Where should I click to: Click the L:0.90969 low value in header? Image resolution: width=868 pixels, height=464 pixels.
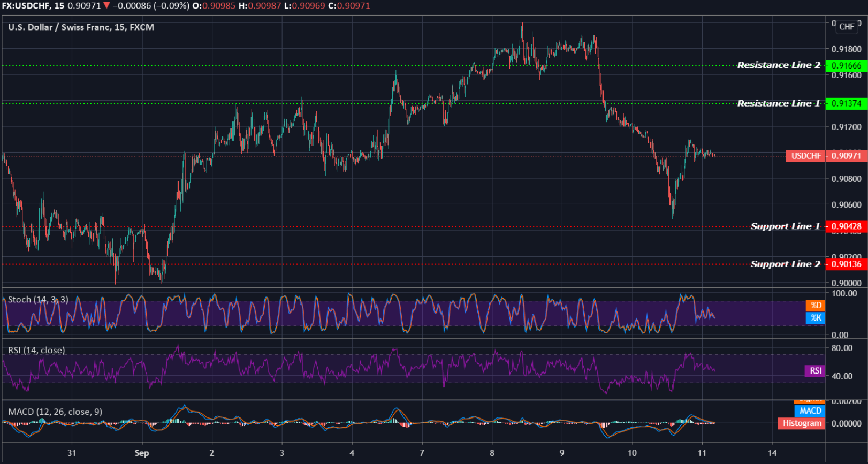(x=304, y=6)
